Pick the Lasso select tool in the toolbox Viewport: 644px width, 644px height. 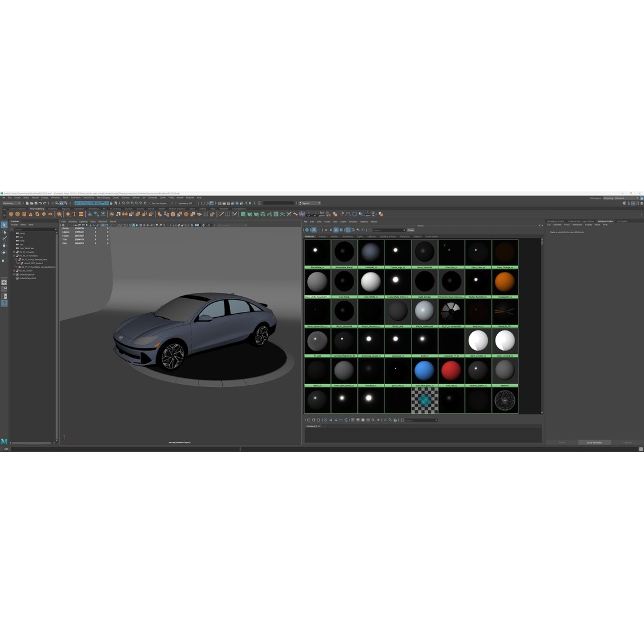click(4, 232)
